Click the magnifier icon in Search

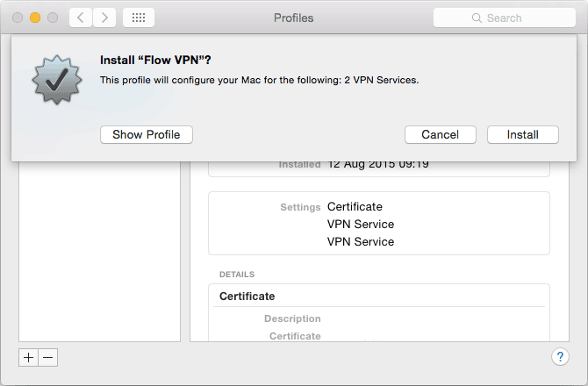coord(477,18)
